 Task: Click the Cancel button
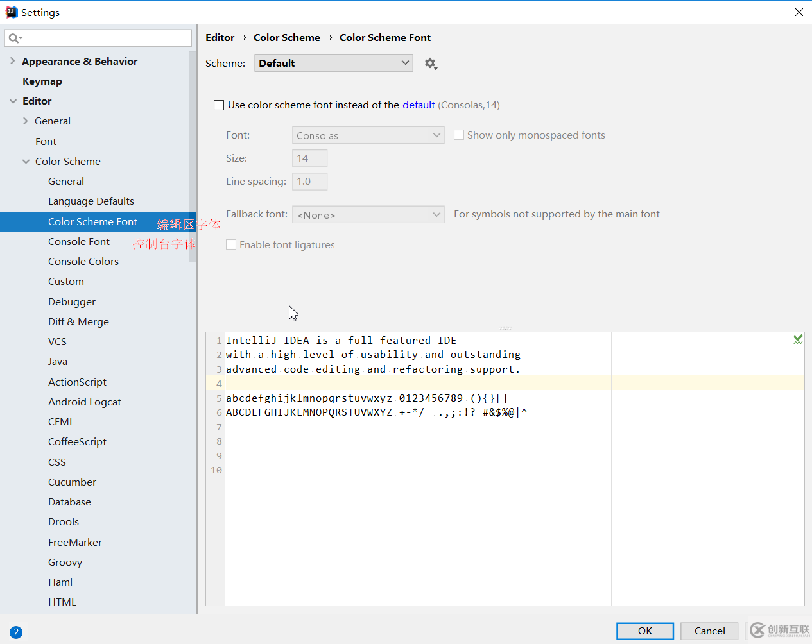709,631
